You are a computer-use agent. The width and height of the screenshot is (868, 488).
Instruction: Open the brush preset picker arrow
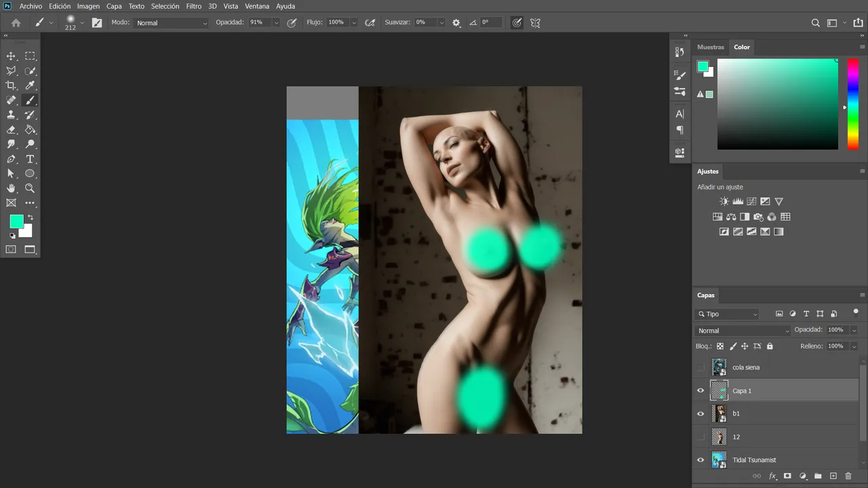(x=82, y=22)
